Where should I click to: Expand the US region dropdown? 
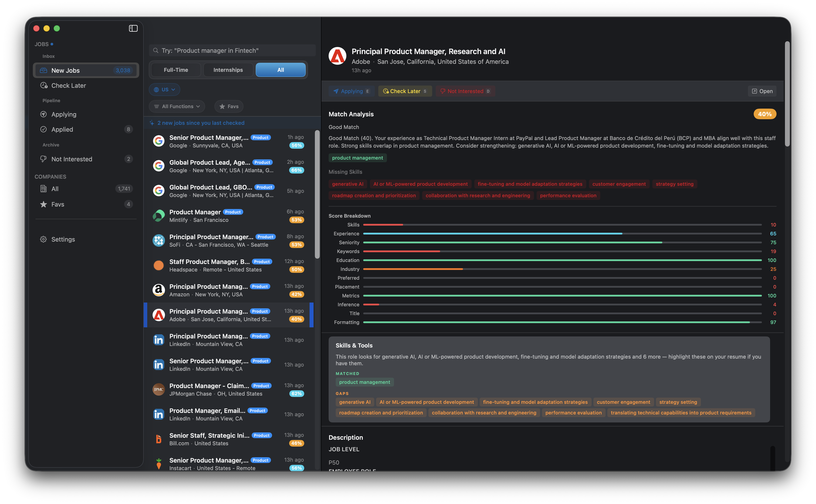(164, 90)
